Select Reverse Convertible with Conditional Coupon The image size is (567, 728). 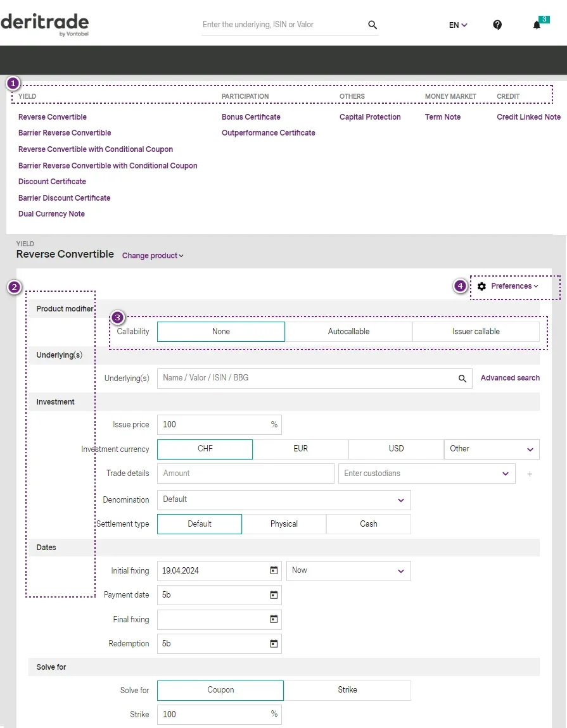pyautogui.click(x=95, y=149)
